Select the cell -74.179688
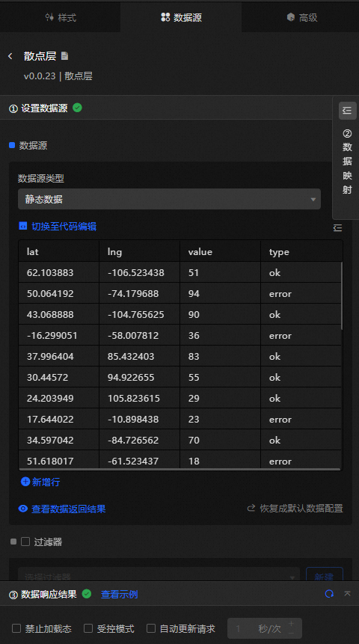The height and width of the screenshot is (644, 359). (140, 293)
